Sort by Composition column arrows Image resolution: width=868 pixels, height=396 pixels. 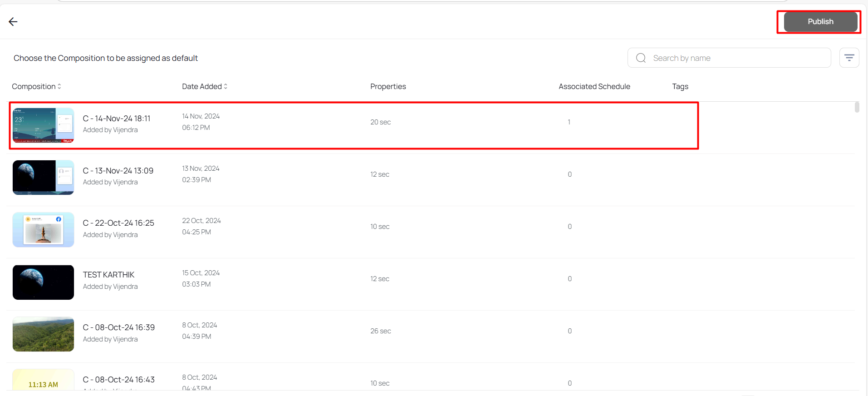[x=59, y=86]
